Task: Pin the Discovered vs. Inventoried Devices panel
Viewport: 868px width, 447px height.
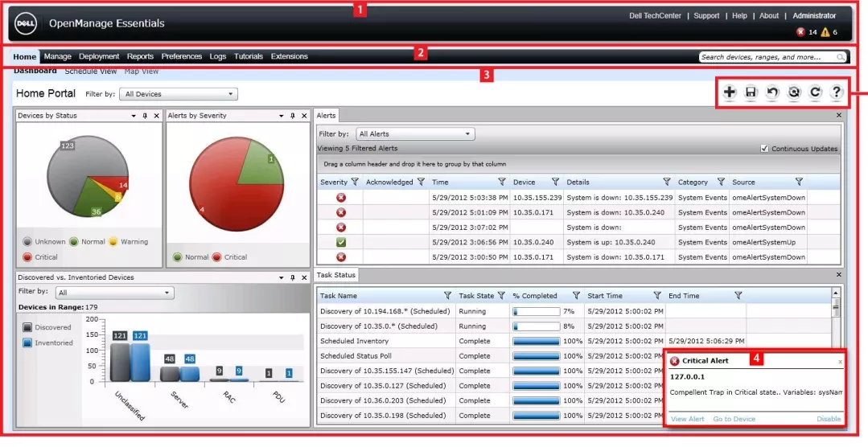Action: [x=292, y=277]
